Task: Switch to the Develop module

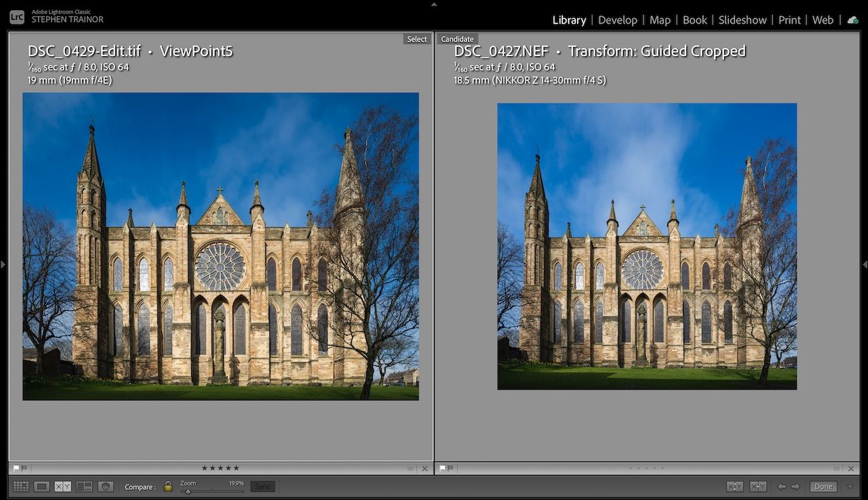Action: click(x=618, y=20)
